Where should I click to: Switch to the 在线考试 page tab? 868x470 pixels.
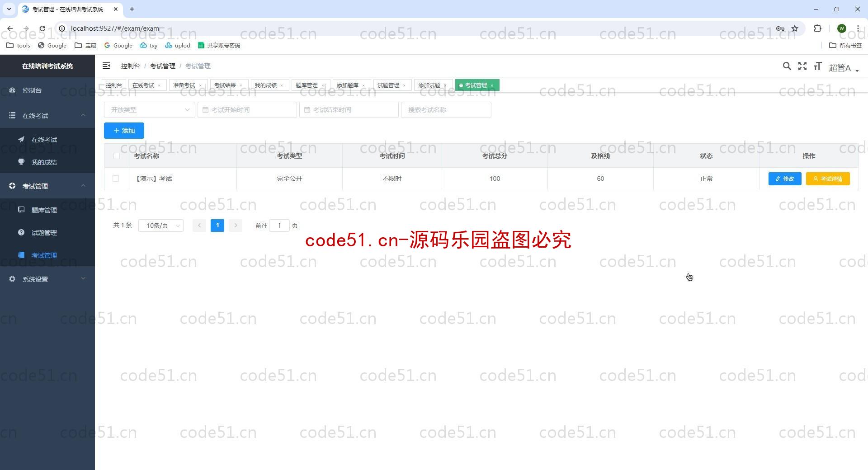(143, 85)
